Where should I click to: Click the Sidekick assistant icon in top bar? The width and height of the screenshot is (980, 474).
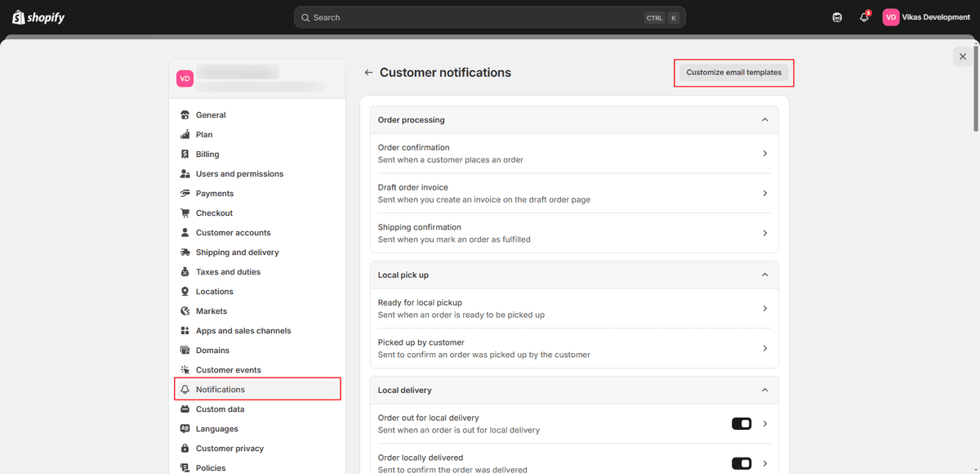[x=837, y=17]
